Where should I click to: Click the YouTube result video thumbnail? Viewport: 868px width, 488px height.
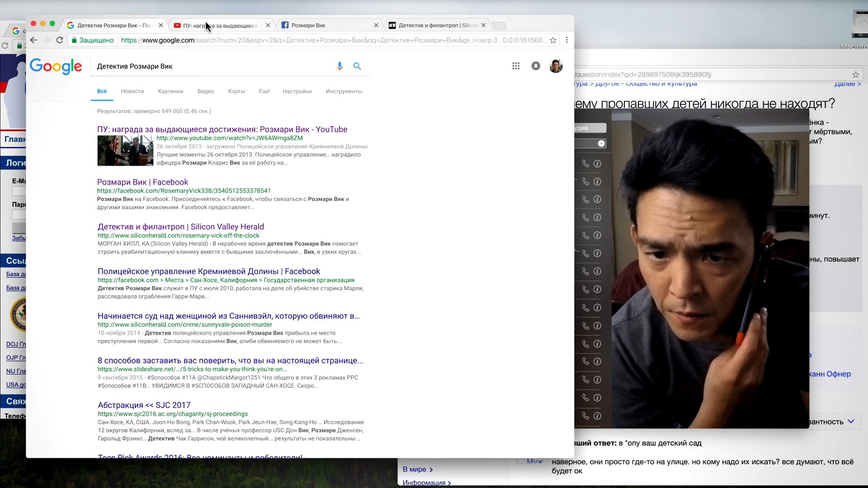click(125, 150)
